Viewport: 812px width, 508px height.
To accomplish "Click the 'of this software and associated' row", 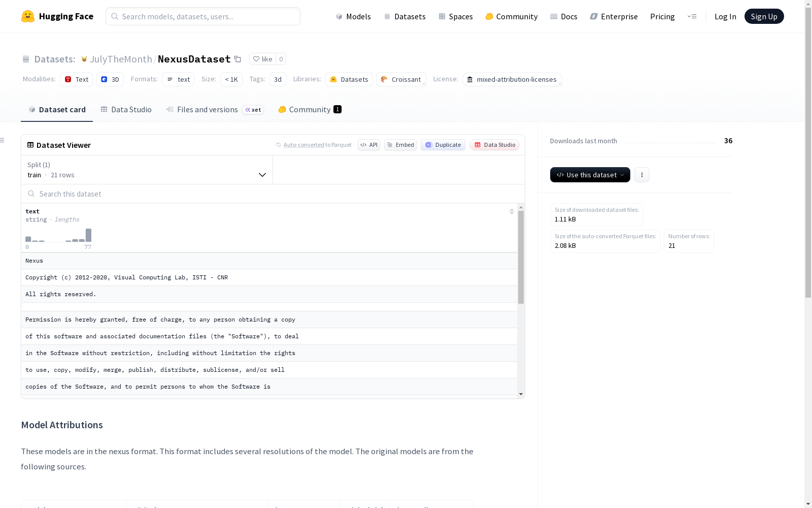I will tap(269, 336).
